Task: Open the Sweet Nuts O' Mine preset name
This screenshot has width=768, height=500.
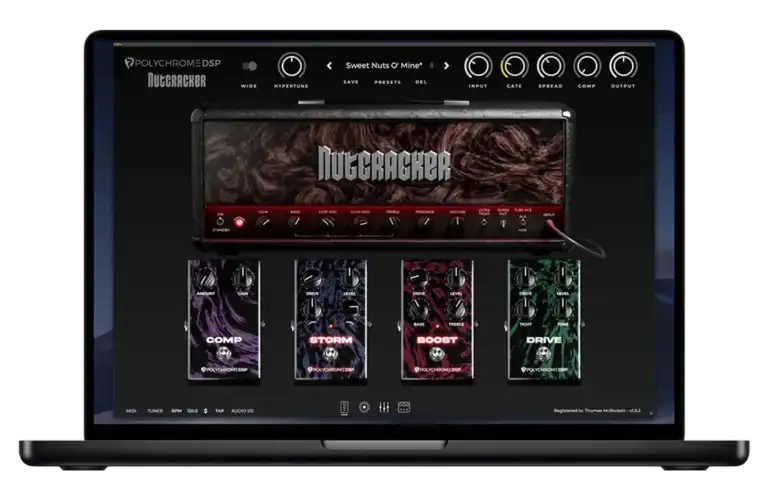Action: 384,65
